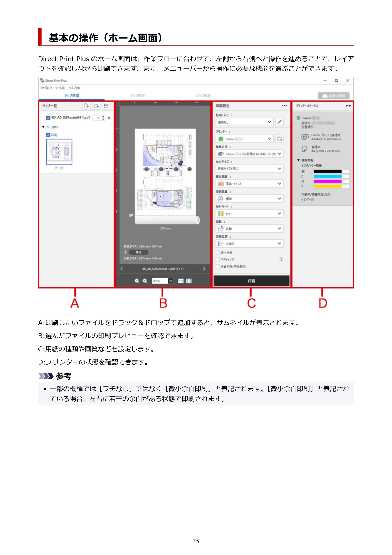Viewport: 392px width, 555px height.
Task: Click the fit whole page icon
Action: tap(189, 281)
